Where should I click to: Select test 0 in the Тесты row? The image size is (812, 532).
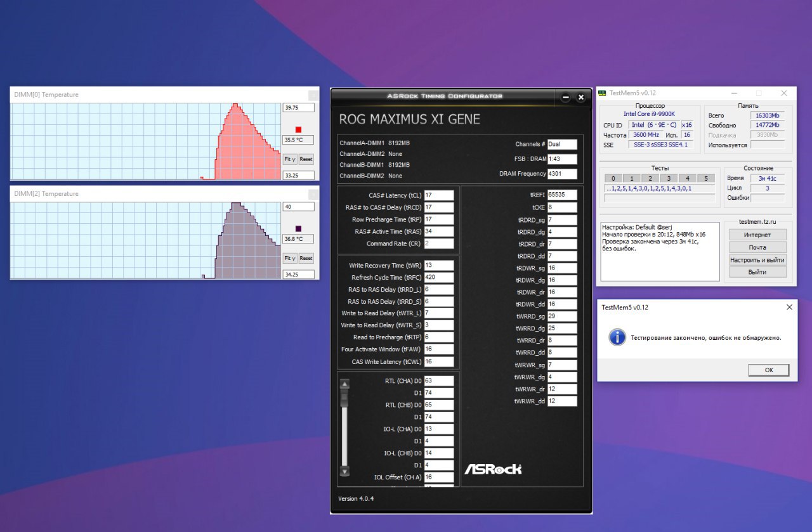pos(613,178)
